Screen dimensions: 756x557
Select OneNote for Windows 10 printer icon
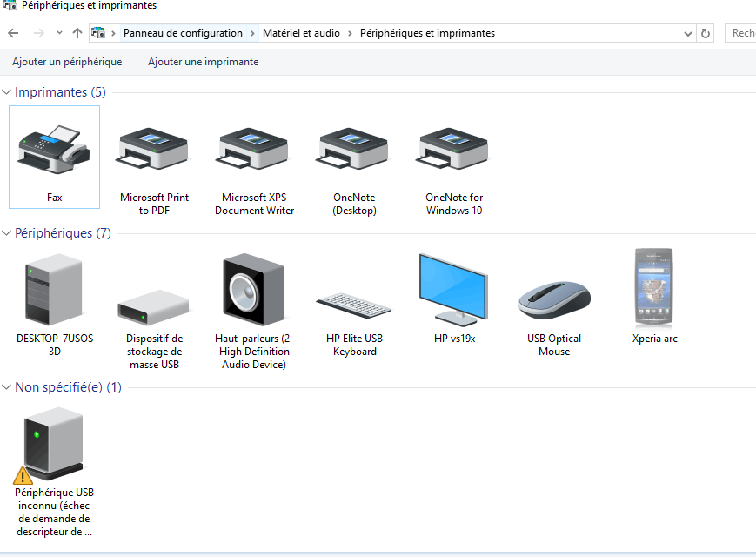tap(454, 149)
